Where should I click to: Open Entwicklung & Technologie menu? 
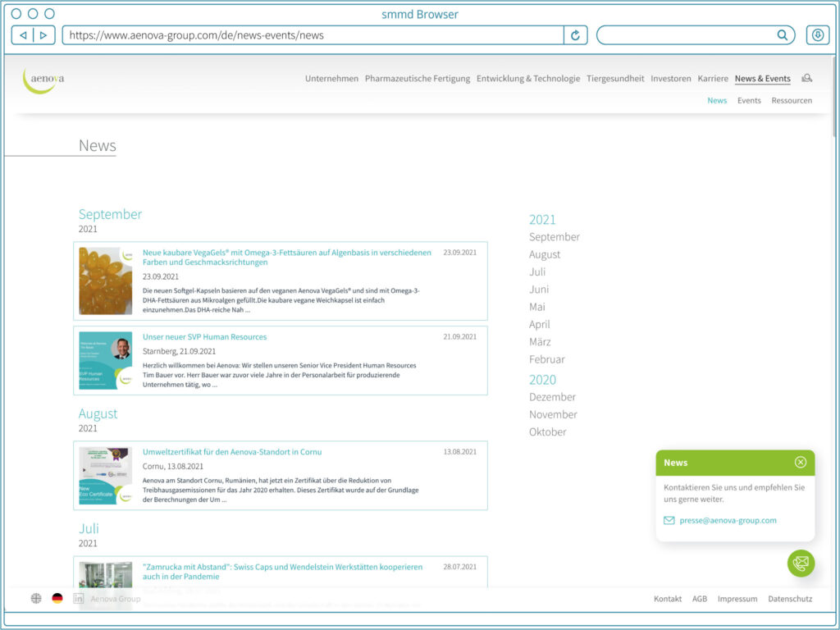(528, 78)
